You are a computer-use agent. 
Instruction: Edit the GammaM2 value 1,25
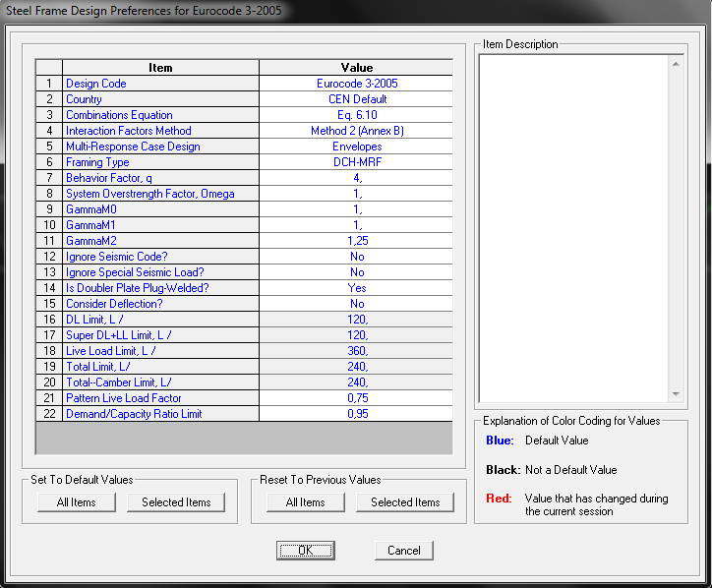click(x=356, y=241)
